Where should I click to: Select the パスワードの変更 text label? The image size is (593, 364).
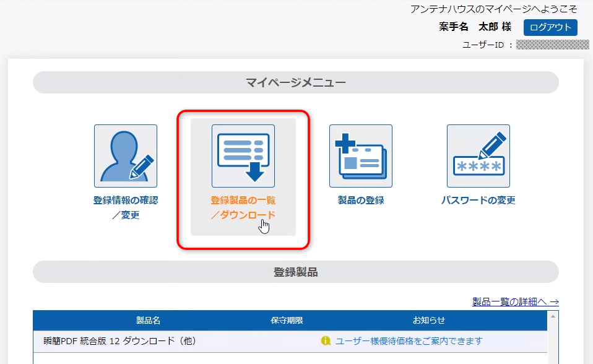pos(478,201)
